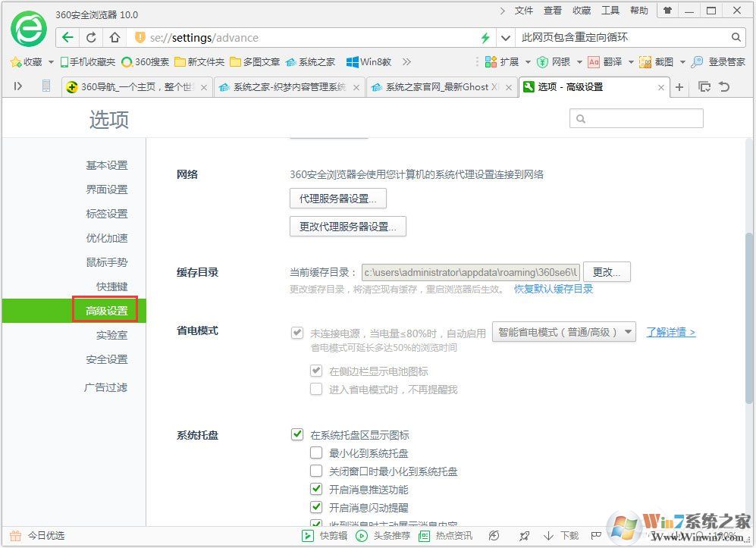This screenshot has width=756, height=548.
Task: Disable 开启消息推送功能
Action: pos(316,489)
